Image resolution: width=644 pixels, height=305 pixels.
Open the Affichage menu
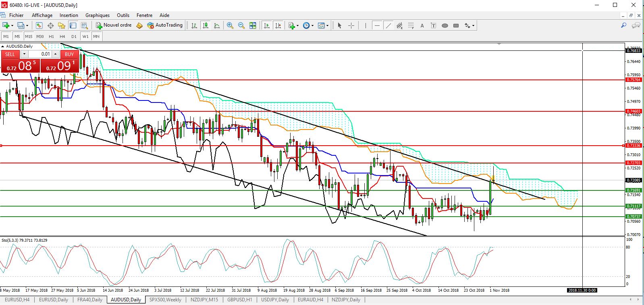pos(42,15)
